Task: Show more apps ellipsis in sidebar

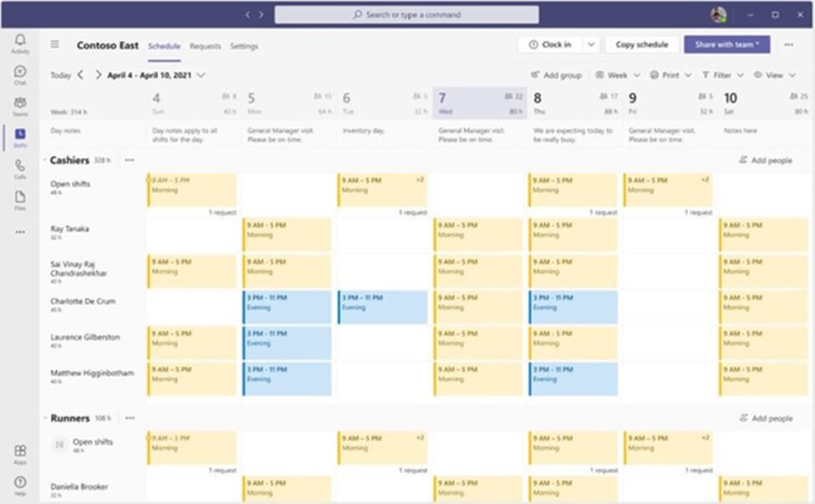Action: pos(20,232)
